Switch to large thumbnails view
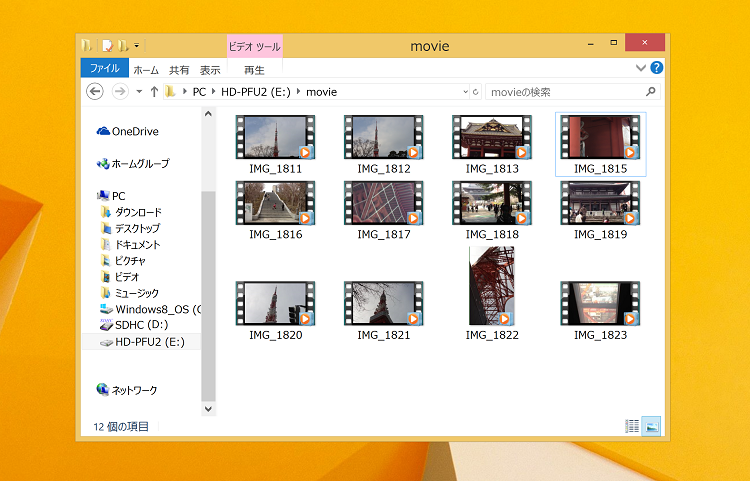Viewport: 750px width, 481px height. (650, 426)
